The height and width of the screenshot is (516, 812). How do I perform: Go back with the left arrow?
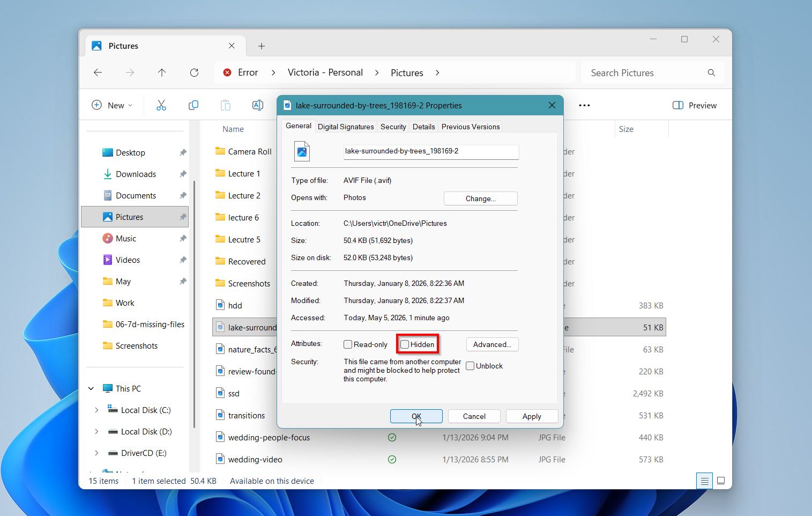pyautogui.click(x=98, y=72)
